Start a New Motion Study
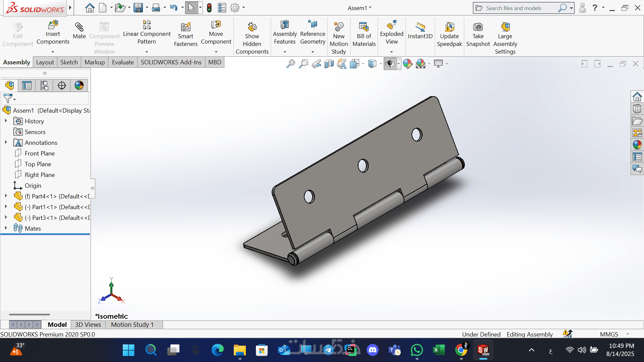The image size is (644, 362). [339, 27]
